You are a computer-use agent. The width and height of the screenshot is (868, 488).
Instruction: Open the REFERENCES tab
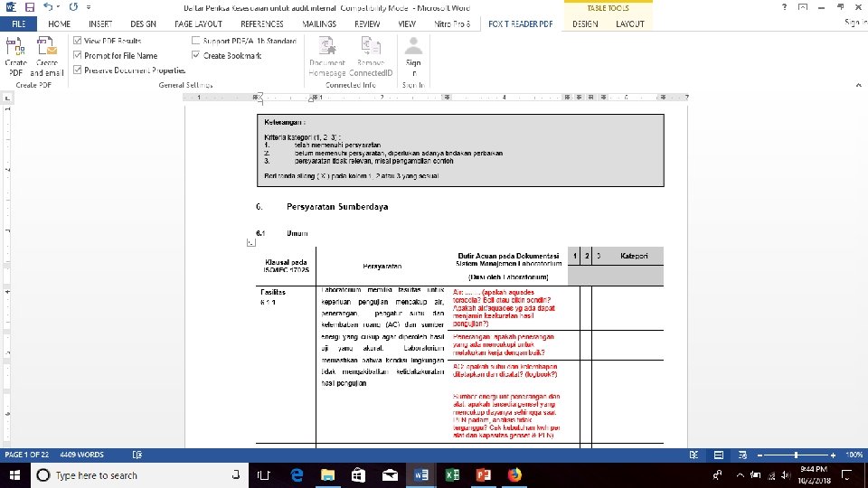[262, 23]
